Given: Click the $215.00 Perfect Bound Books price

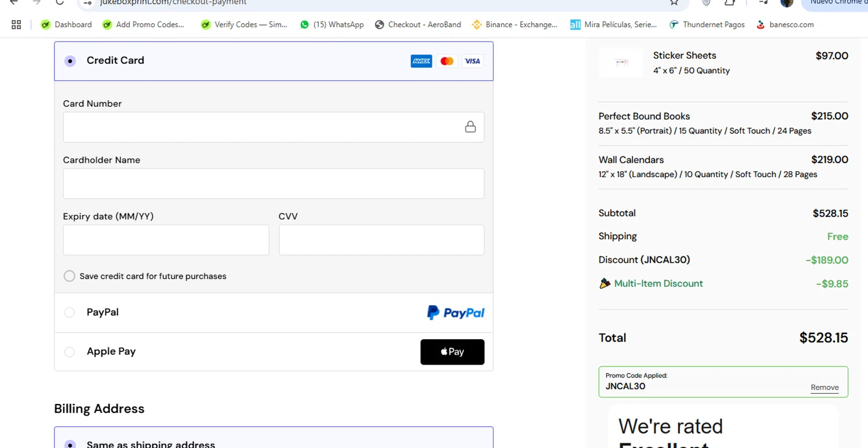Looking at the screenshot, I should point(829,116).
